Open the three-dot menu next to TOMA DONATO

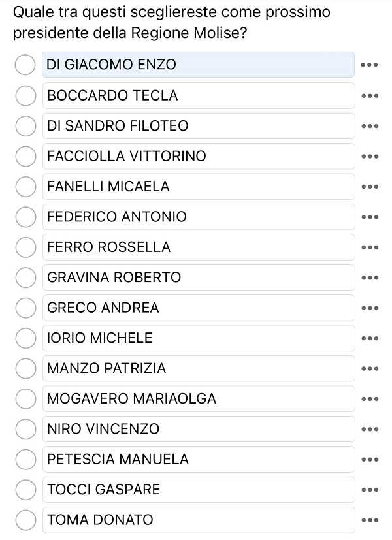point(370,520)
